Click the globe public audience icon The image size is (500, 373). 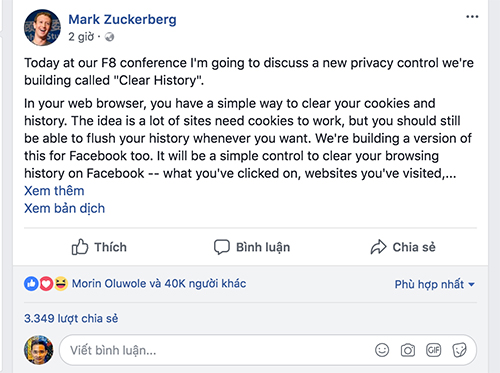109,37
